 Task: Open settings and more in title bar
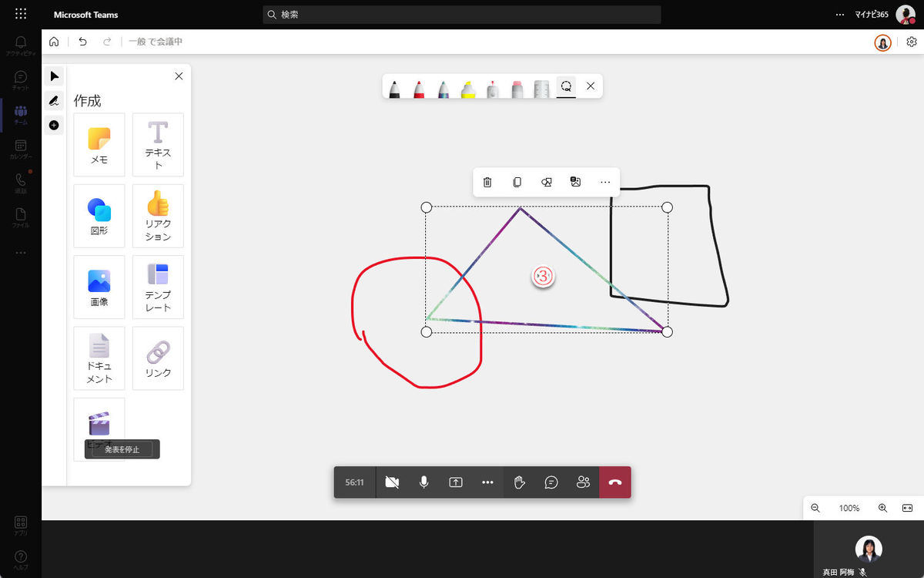(840, 15)
